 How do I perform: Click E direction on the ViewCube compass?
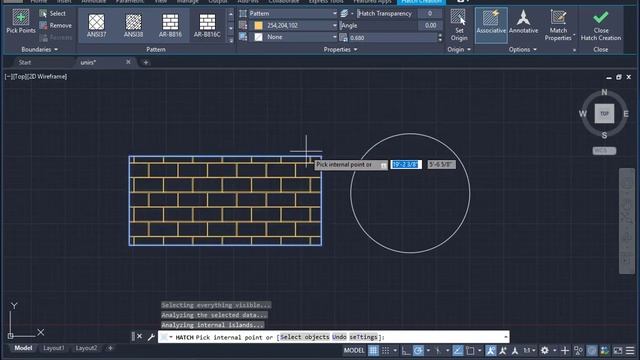pyautogui.click(x=626, y=114)
